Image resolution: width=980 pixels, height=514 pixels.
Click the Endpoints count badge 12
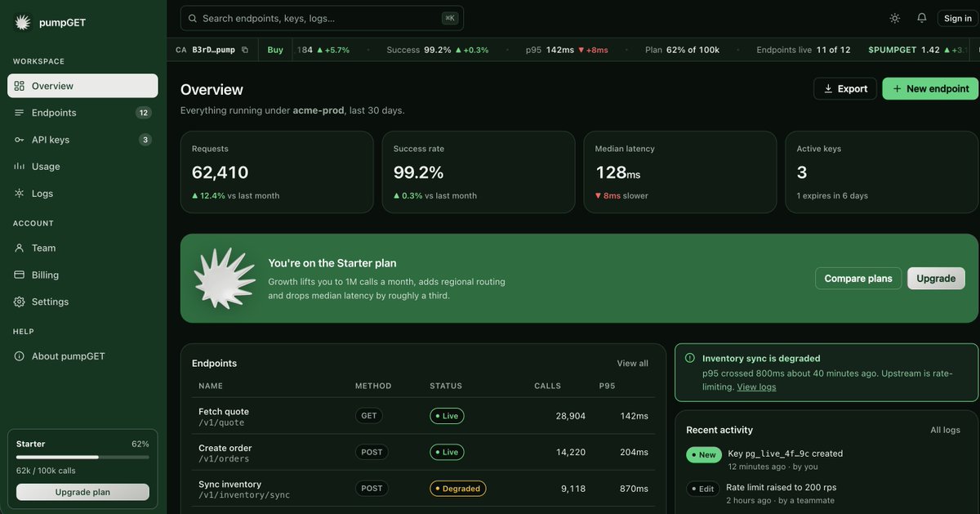(144, 113)
